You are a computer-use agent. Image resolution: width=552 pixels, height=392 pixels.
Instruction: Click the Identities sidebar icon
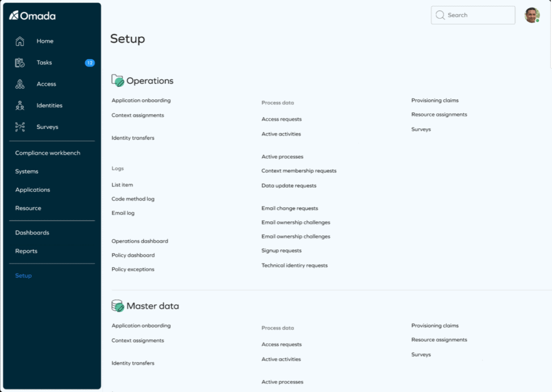point(20,105)
